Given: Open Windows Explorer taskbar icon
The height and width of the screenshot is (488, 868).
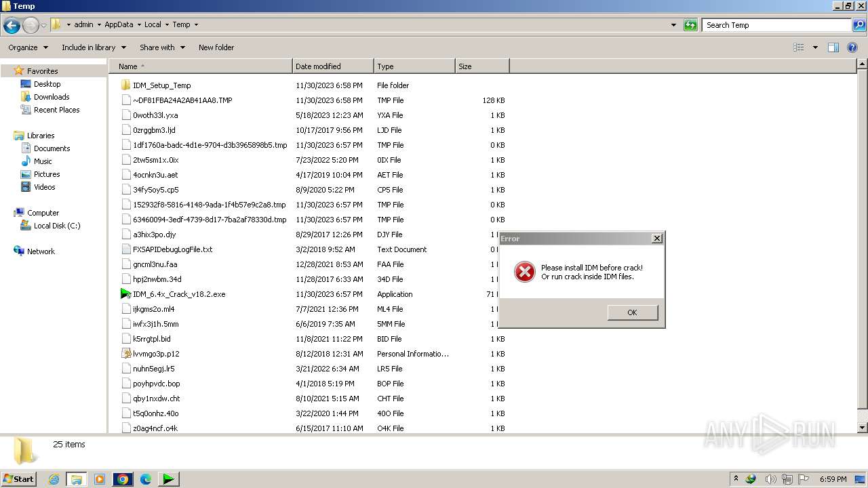Looking at the screenshot, I should 76,479.
